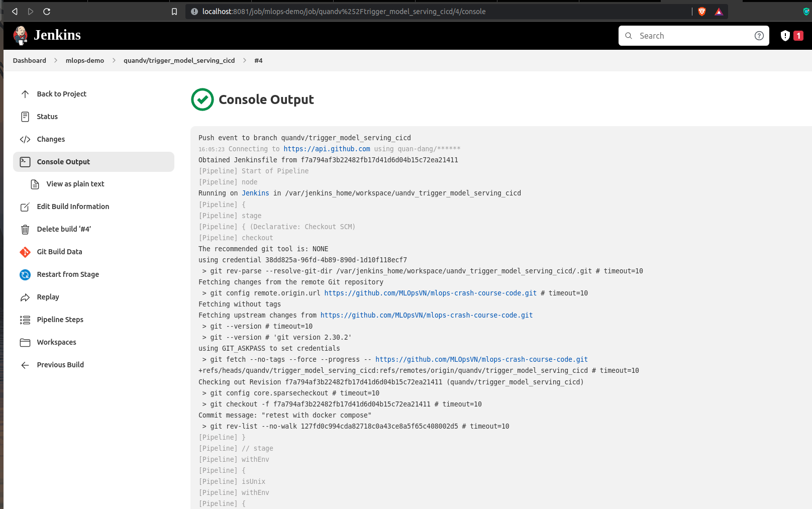Expand chevron after Dashboard breadcrumb
Screen dimensions: 812x509
pyautogui.click(x=56, y=60)
